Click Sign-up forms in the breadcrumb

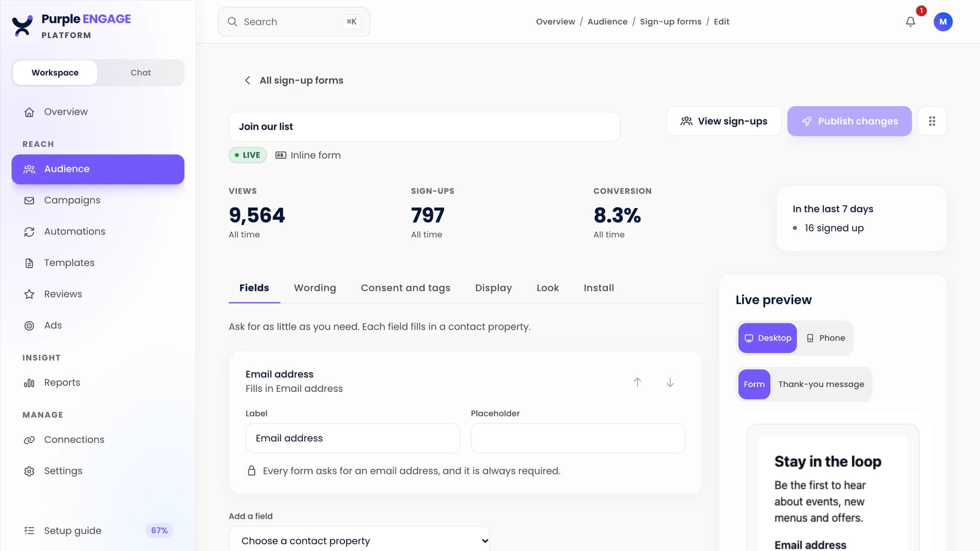pyautogui.click(x=671, y=22)
